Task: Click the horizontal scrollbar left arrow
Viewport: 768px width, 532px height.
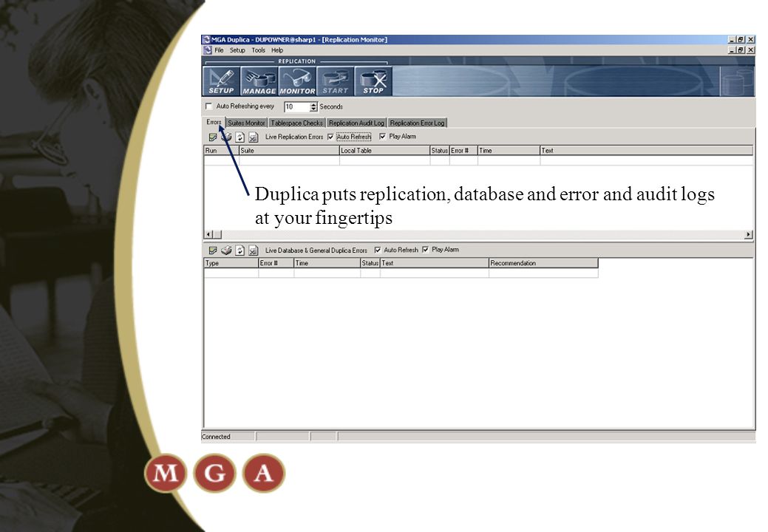Action: coord(208,235)
